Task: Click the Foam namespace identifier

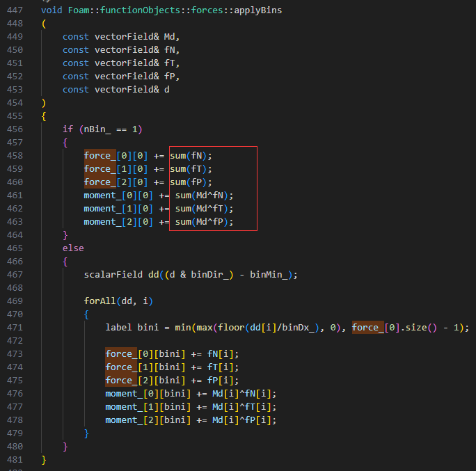Action: 77,11
